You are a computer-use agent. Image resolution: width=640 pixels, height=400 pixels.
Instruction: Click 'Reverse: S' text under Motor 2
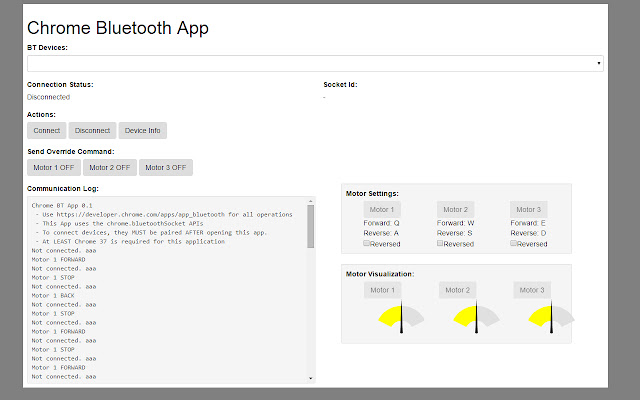[x=455, y=233]
